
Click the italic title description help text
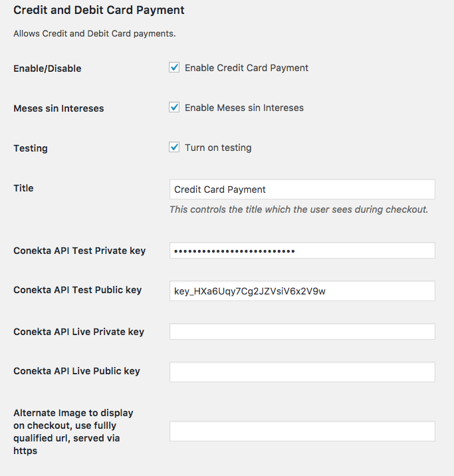tap(298, 209)
